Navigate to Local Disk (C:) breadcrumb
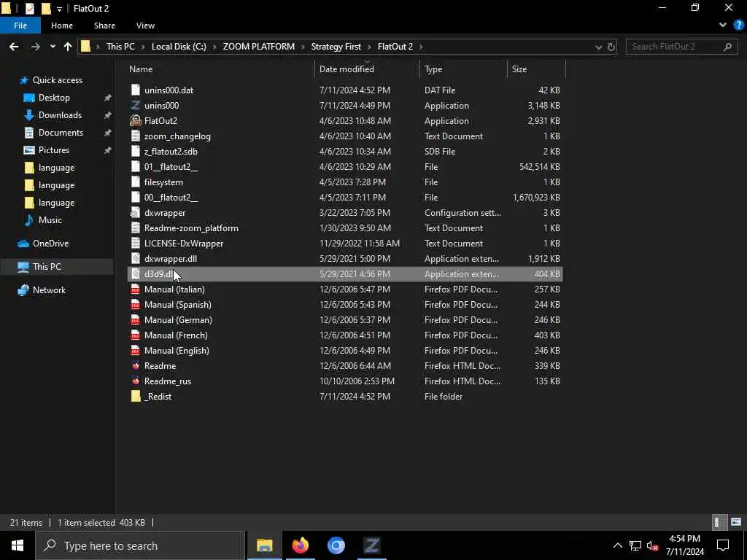 179,46
